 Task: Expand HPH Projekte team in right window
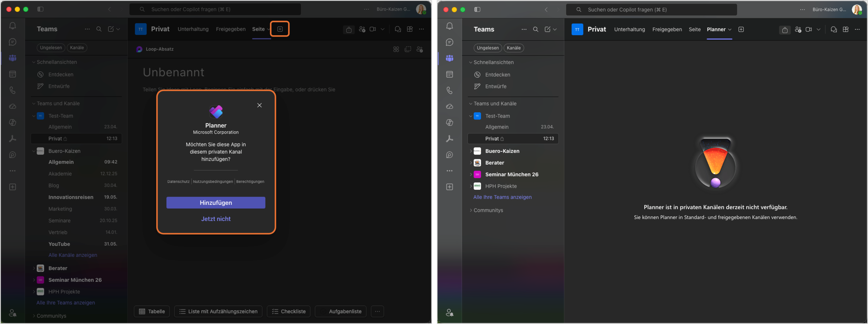point(471,186)
